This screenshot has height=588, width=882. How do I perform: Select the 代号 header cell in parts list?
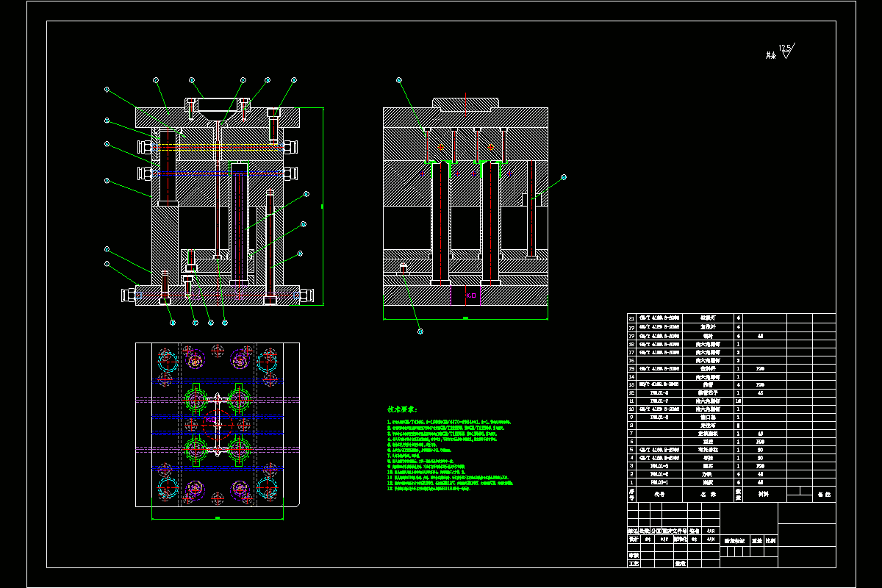(x=659, y=495)
